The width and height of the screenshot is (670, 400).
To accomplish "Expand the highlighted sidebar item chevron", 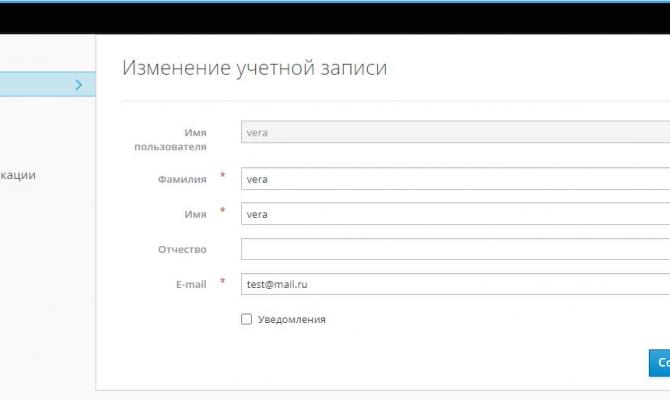I will pos(78,85).
